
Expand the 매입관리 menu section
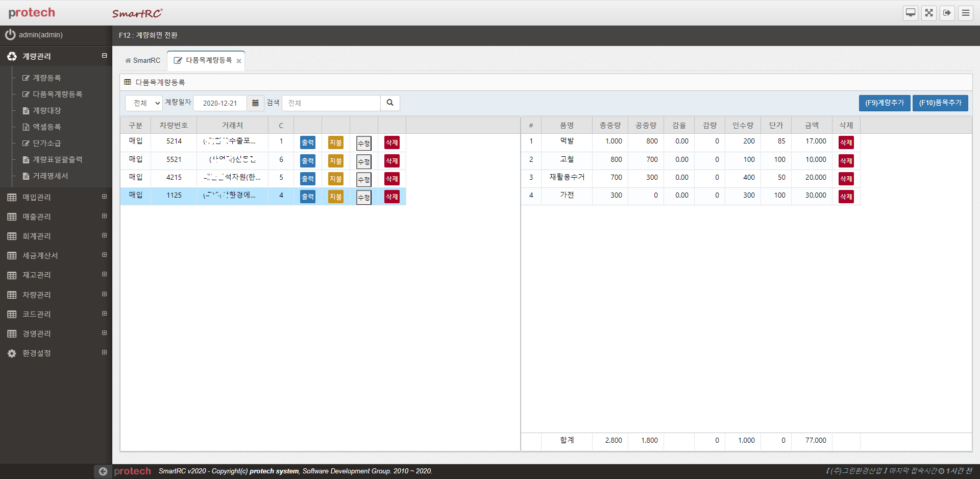pos(104,197)
